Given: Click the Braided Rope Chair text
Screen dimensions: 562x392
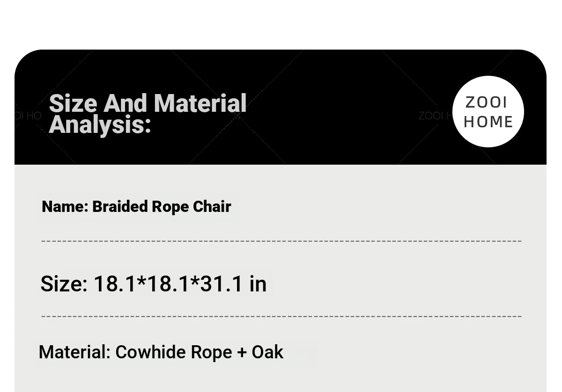Looking at the screenshot, I should click(x=162, y=207).
